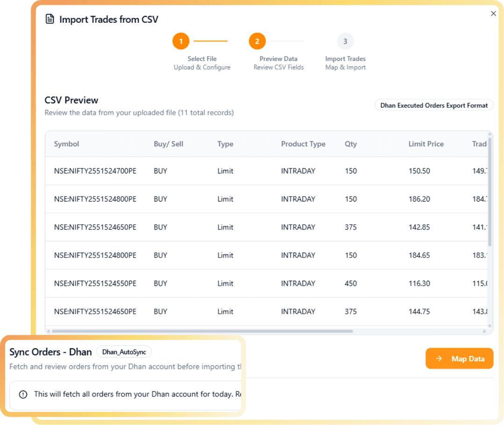Click the orange step 1 circle
Screen dimensions: 504x425
click(181, 41)
